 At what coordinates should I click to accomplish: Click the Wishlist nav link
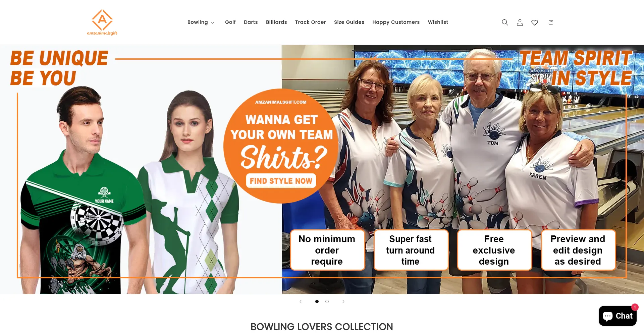point(438,22)
